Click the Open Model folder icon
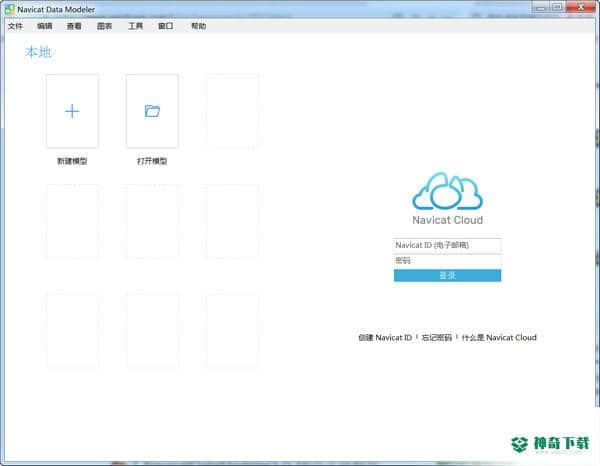Screen dimensions: 600x466 pyautogui.click(x=152, y=111)
